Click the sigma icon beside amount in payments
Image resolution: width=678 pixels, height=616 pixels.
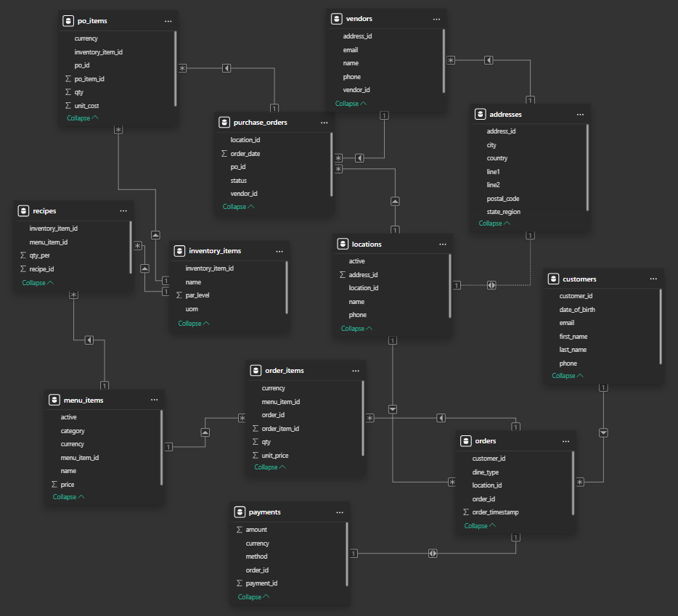point(239,530)
